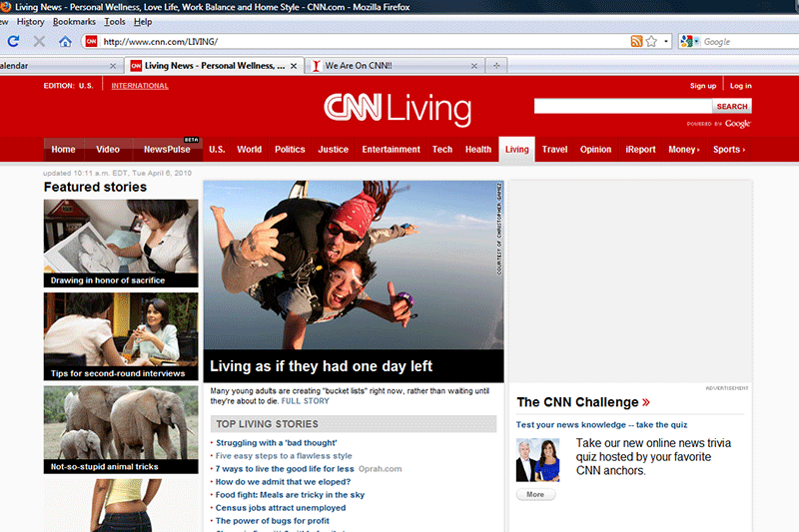Open "Struggling with a 'bad thought'" story

(x=277, y=443)
